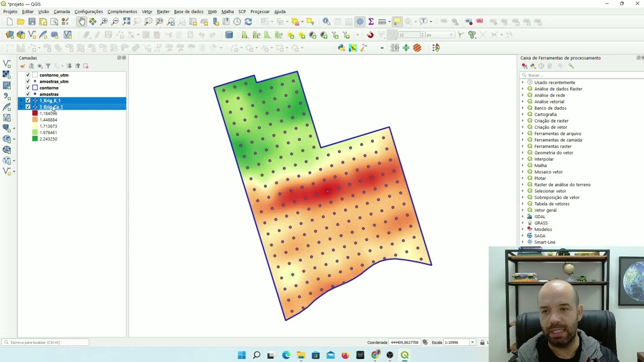Open the Camada menu
Image resolution: width=644 pixels, height=362 pixels.
62,12
